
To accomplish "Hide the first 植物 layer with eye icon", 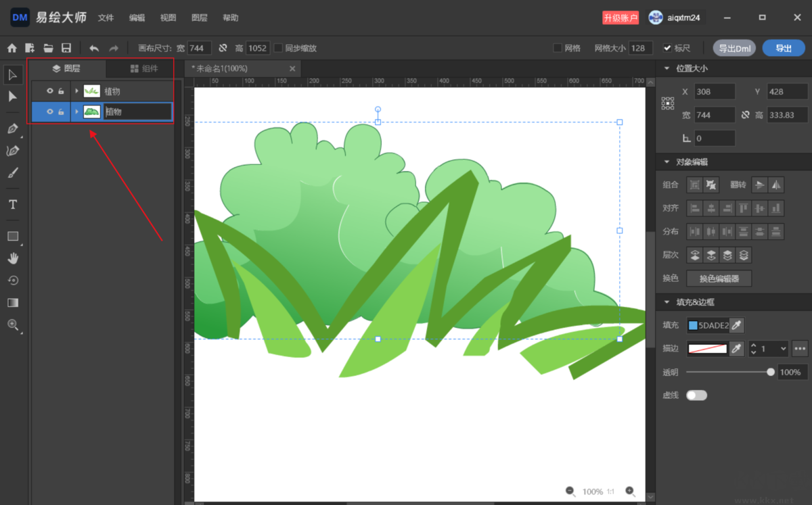I will 49,91.
